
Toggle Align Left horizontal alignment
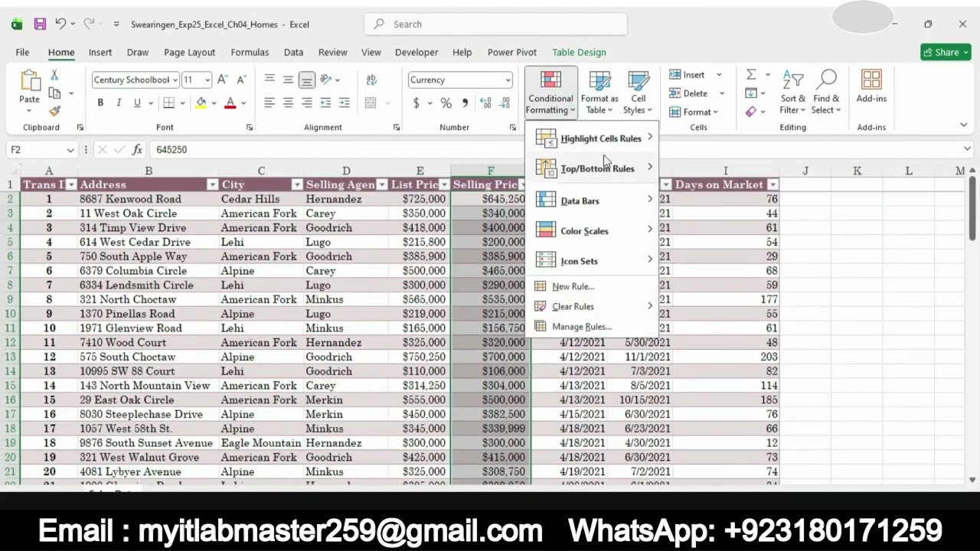(x=269, y=103)
